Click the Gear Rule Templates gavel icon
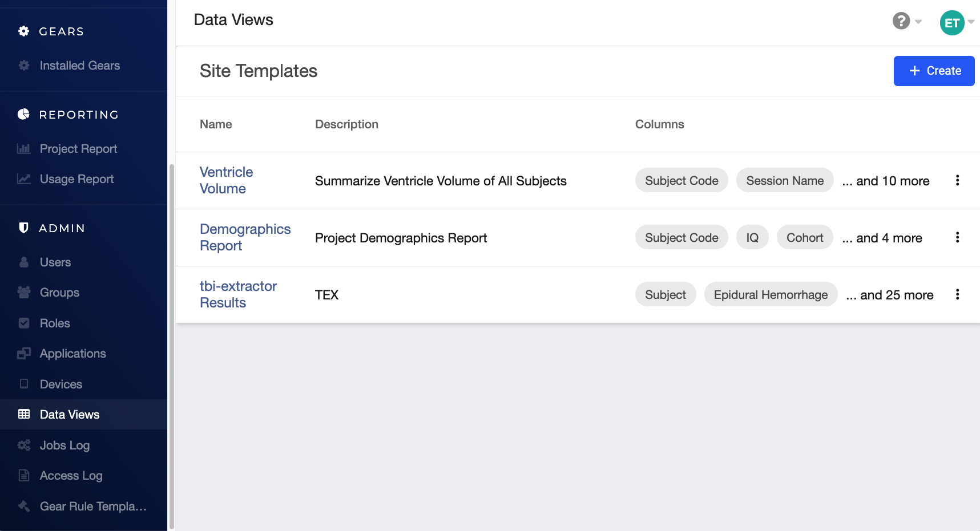 click(23, 506)
